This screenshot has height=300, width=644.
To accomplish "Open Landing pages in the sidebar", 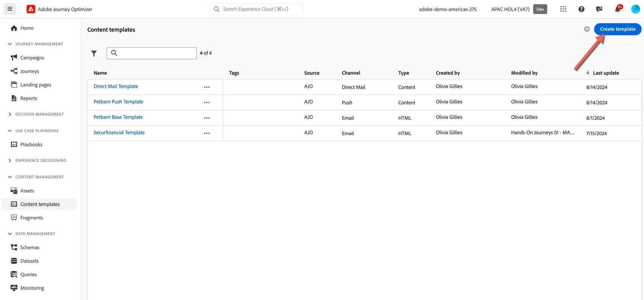I will coord(35,85).
